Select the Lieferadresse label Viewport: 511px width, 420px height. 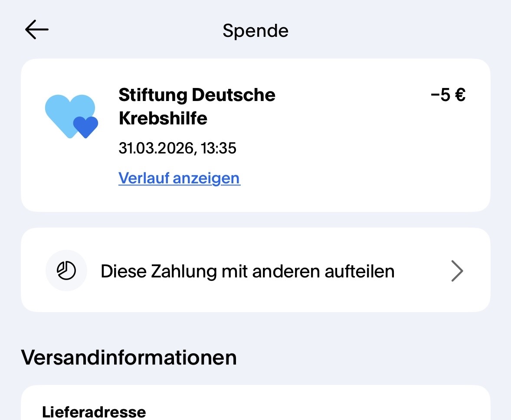point(94,411)
